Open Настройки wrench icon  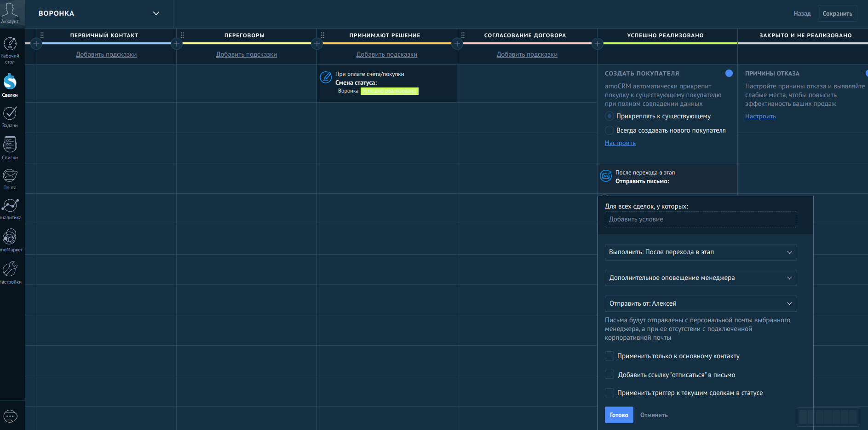tap(10, 272)
